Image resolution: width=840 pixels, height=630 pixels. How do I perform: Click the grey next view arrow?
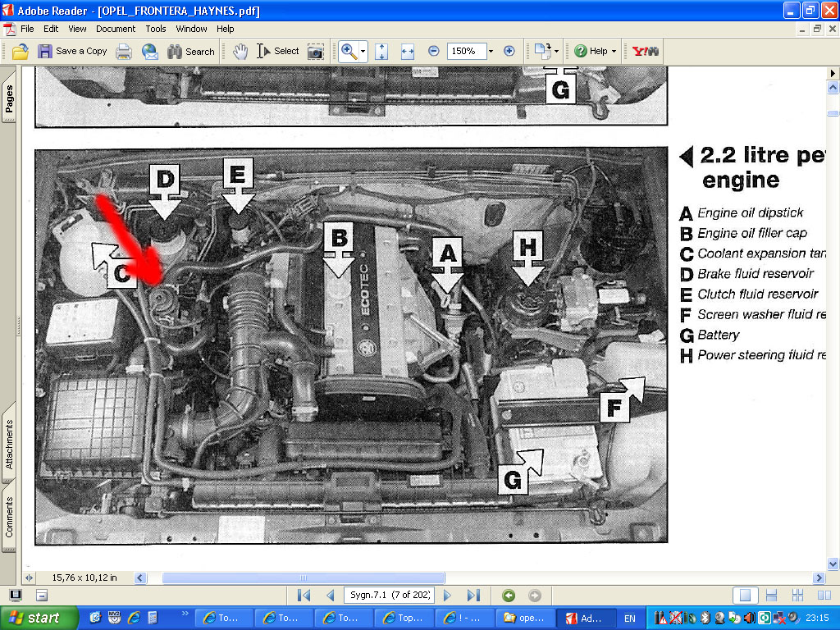(535, 596)
